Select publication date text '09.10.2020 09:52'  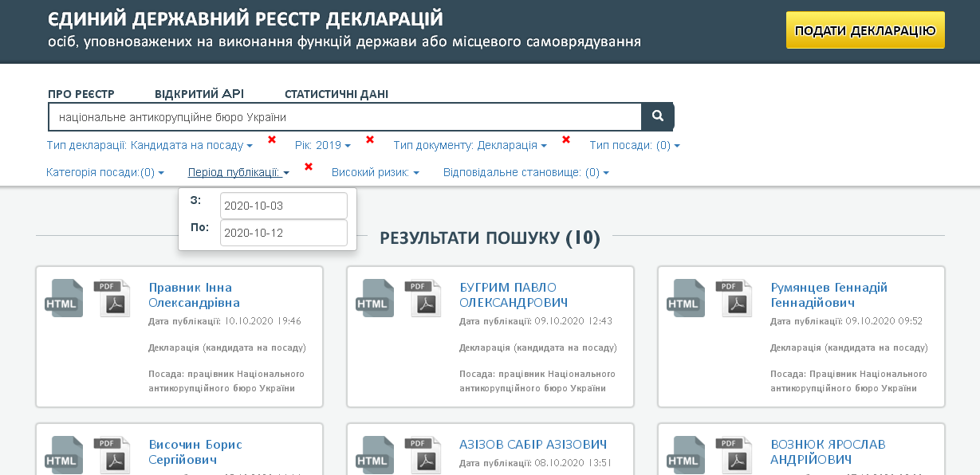[x=884, y=321]
